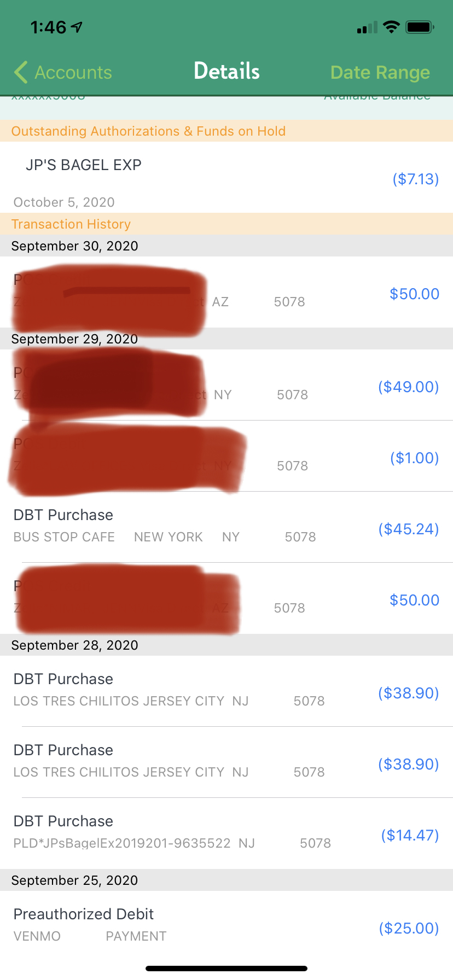Viewport: 453px width, 980px height.
Task: Tap the home indicator bar
Action: 226,969
